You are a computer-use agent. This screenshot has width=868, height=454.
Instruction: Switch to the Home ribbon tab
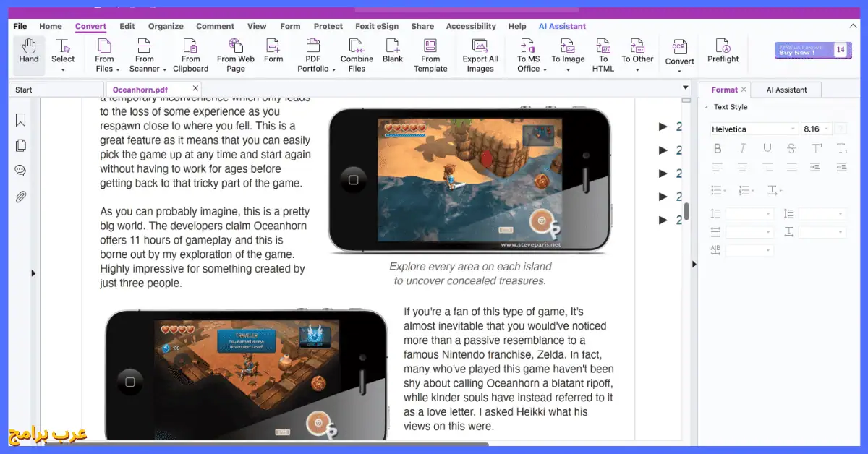(x=51, y=26)
